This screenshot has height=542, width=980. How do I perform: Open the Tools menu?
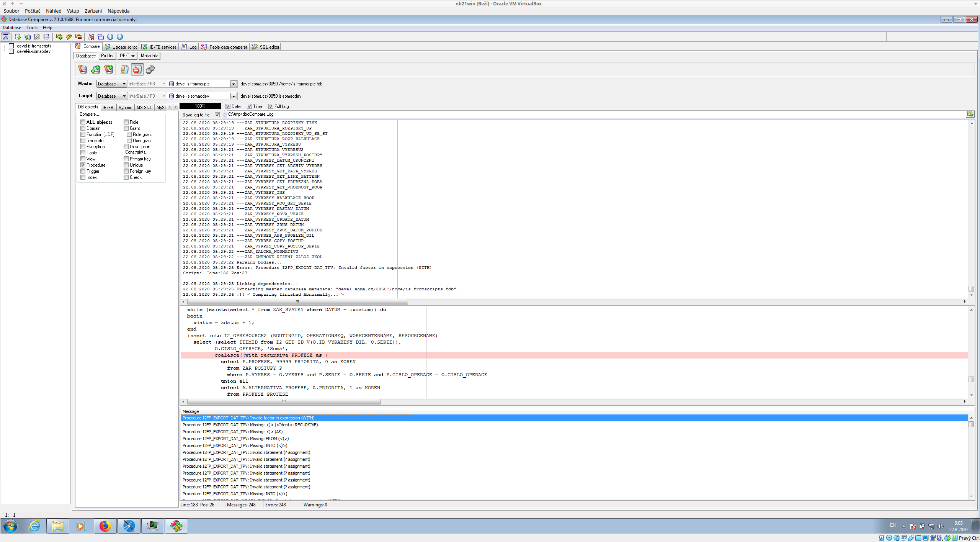click(32, 28)
